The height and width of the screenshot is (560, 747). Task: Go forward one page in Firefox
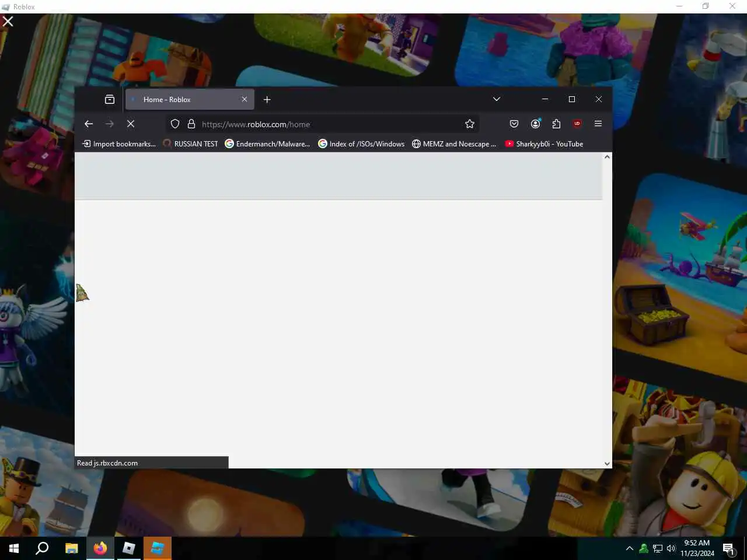[110, 124]
